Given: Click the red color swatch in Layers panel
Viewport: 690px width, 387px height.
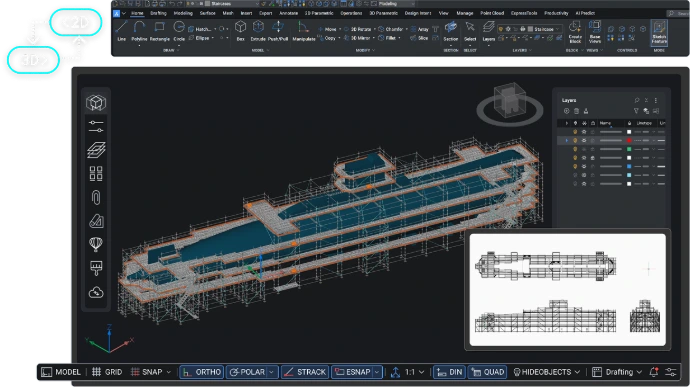Looking at the screenshot, I should [629, 140].
